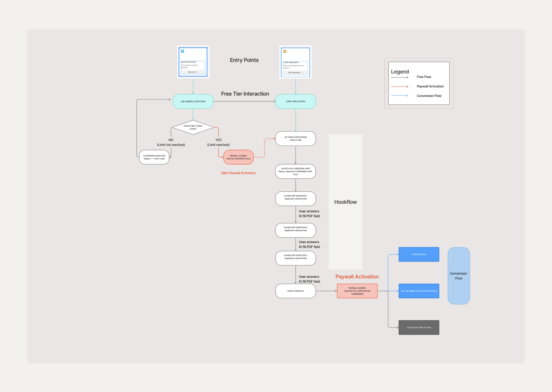
Task: Select the Activate Application Hook Flow node
Action: click(295, 139)
